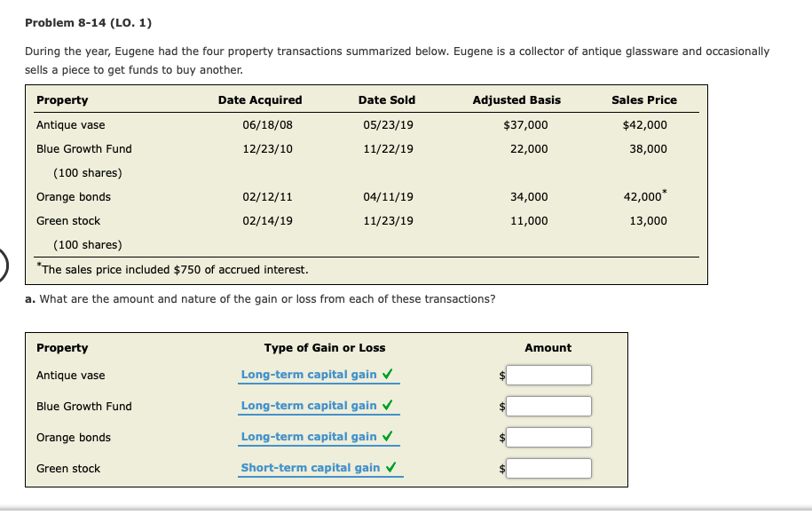Click green checkmark beside Orange bonds answer
This screenshot has width=812, height=515.
coord(387,436)
